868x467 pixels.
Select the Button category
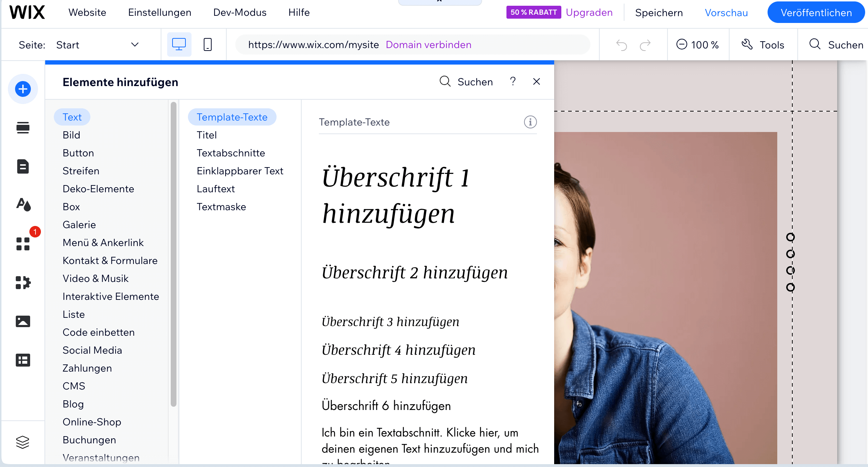pyautogui.click(x=78, y=153)
